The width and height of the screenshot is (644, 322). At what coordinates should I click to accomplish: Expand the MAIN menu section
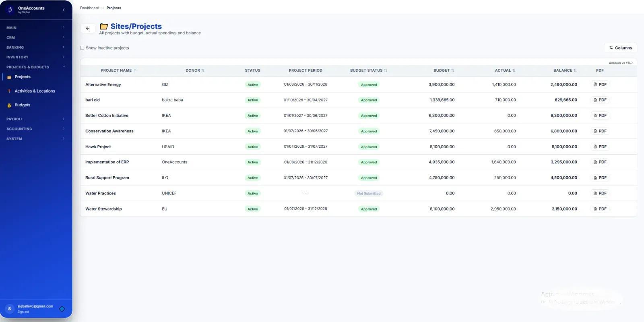click(x=35, y=28)
